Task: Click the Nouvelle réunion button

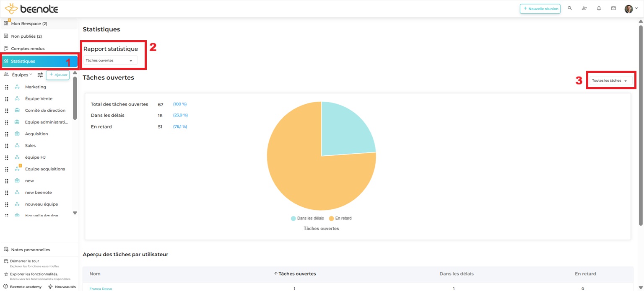Action: click(540, 8)
